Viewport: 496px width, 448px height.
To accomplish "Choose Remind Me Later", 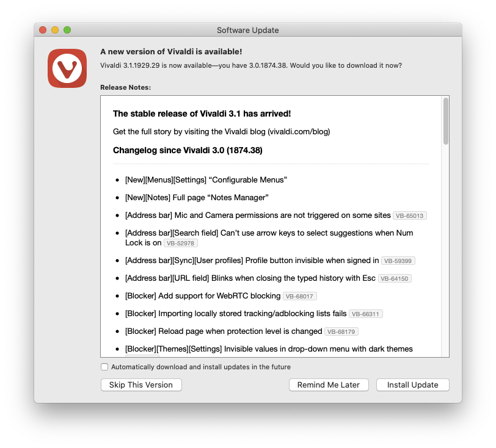I will pyautogui.click(x=329, y=385).
